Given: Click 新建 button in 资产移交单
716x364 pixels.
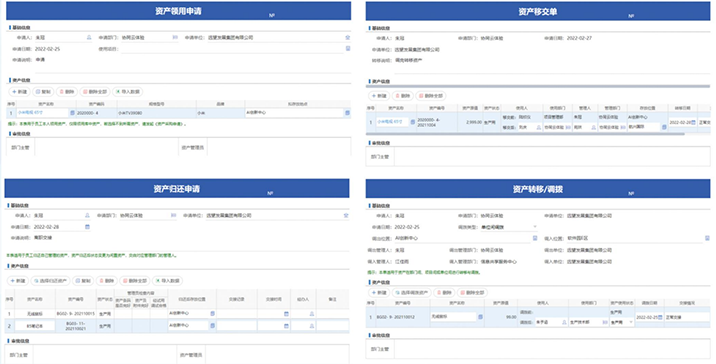Looking at the screenshot, I should [379, 96].
